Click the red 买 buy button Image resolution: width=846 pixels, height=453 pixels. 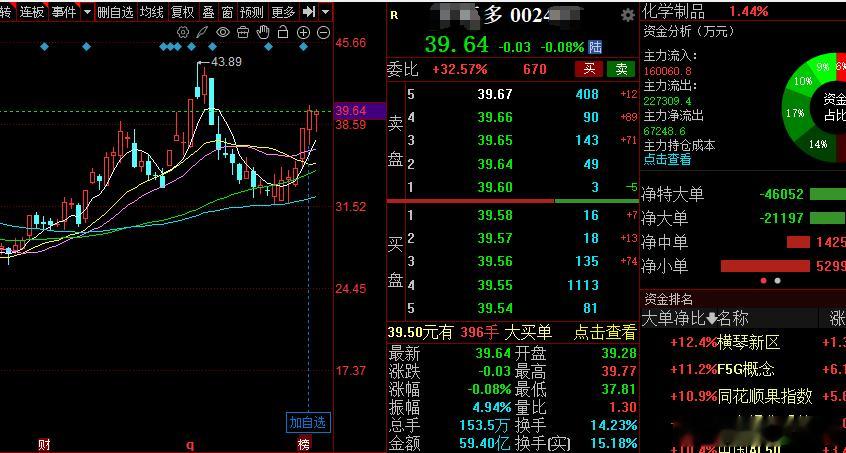pos(589,68)
